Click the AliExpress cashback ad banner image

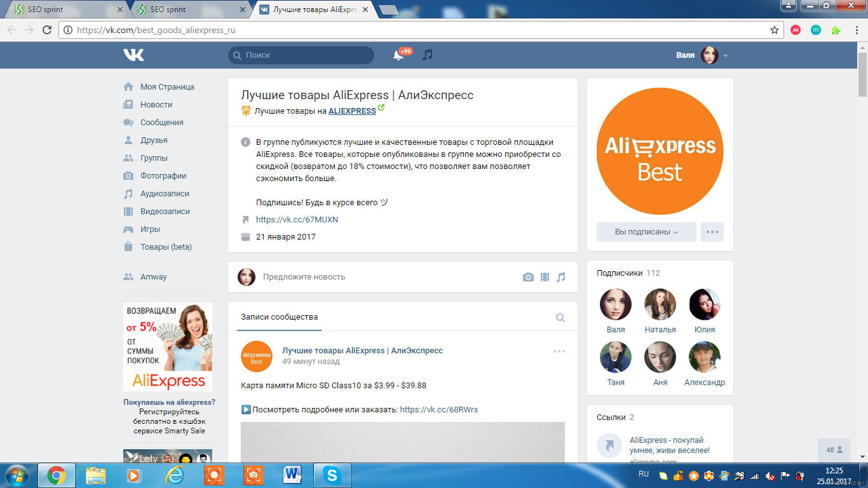[168, 347]
